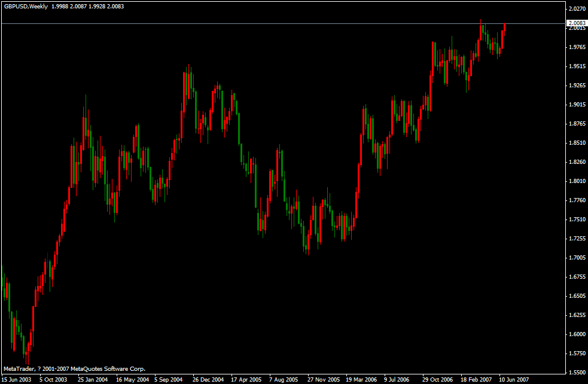Click the 18 Feb 2007 date label
Image resolution: width=588 pixels, height=384 pixels.
[x=476, y=379]
